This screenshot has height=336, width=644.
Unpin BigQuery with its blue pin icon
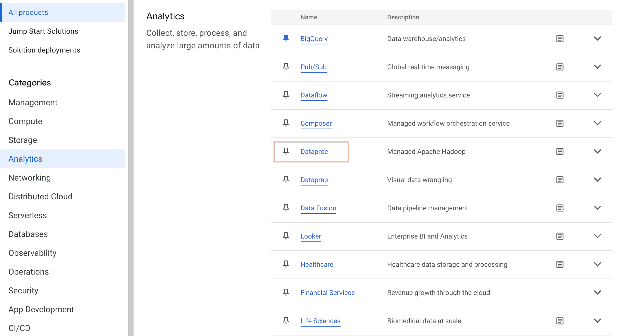286,39
